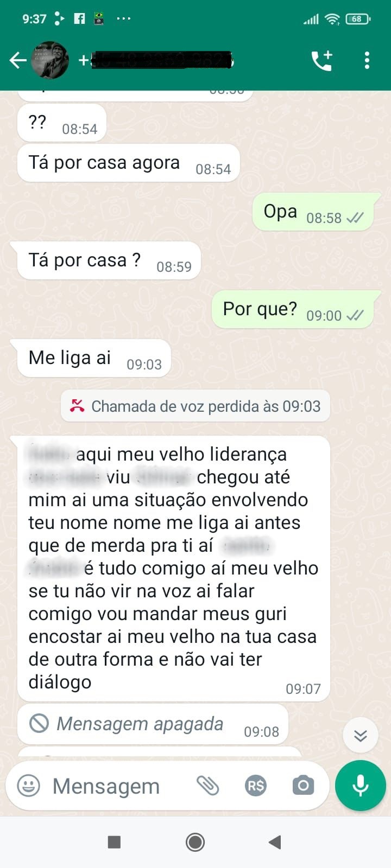Open the emoji picker in the message bar
The width and height of the screenshot is (391, 868).
pos(29,786)
